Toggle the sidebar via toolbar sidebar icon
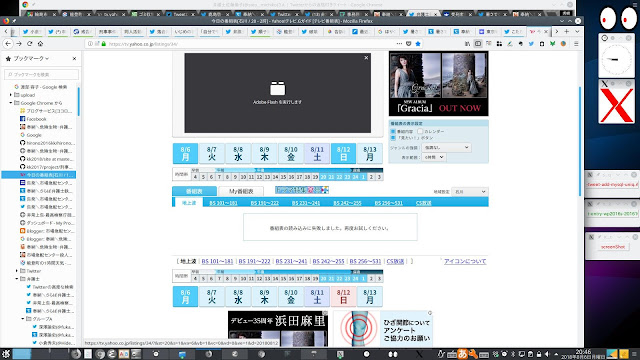Viewport: 640px width, 360px height. pyautogui.click(x=478, y=44)
